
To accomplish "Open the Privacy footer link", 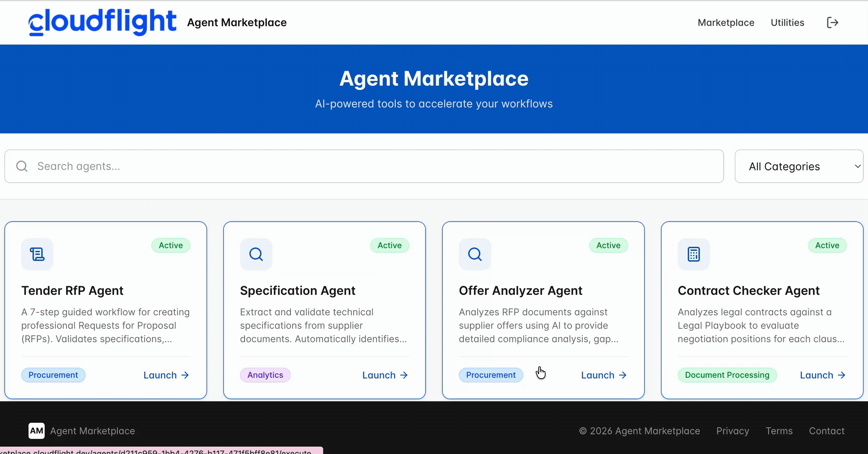I will [x=732, y=431].
